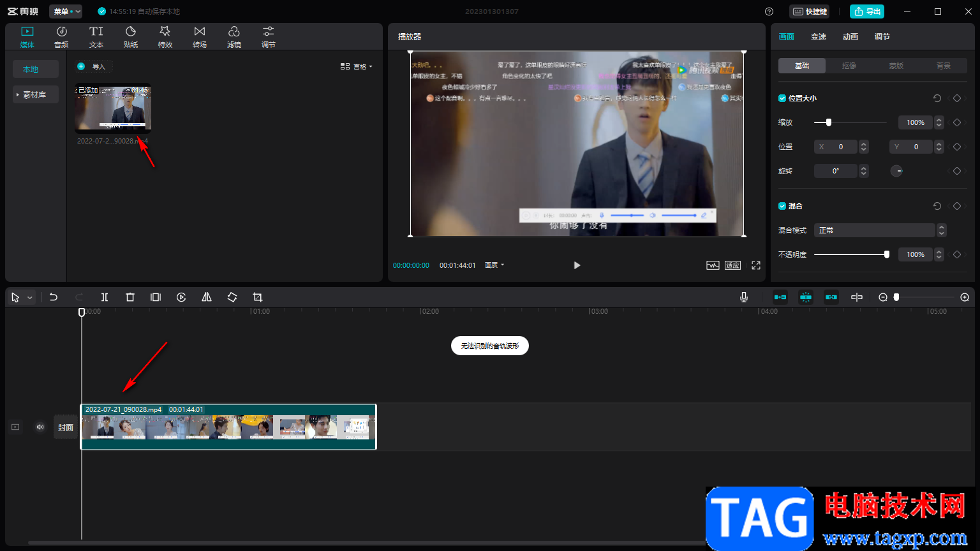
Task: Open the 贴纸 stickers tab
Action: [x=131, y=37]
